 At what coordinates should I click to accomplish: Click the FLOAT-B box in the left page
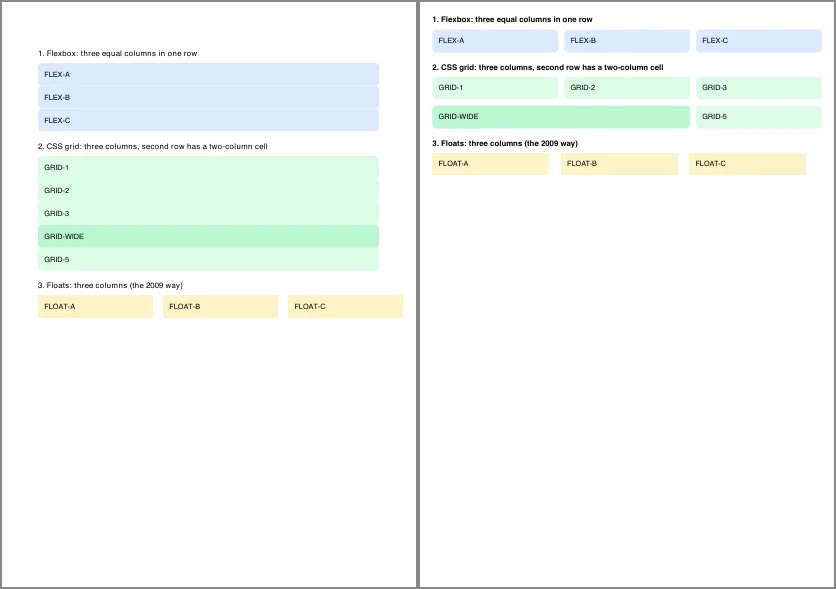220,306
